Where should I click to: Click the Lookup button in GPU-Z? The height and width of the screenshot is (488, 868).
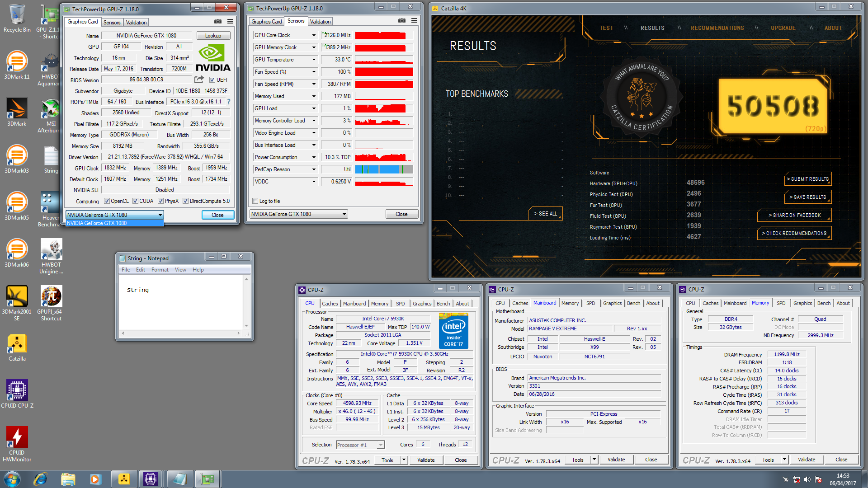tap(213, 36)
